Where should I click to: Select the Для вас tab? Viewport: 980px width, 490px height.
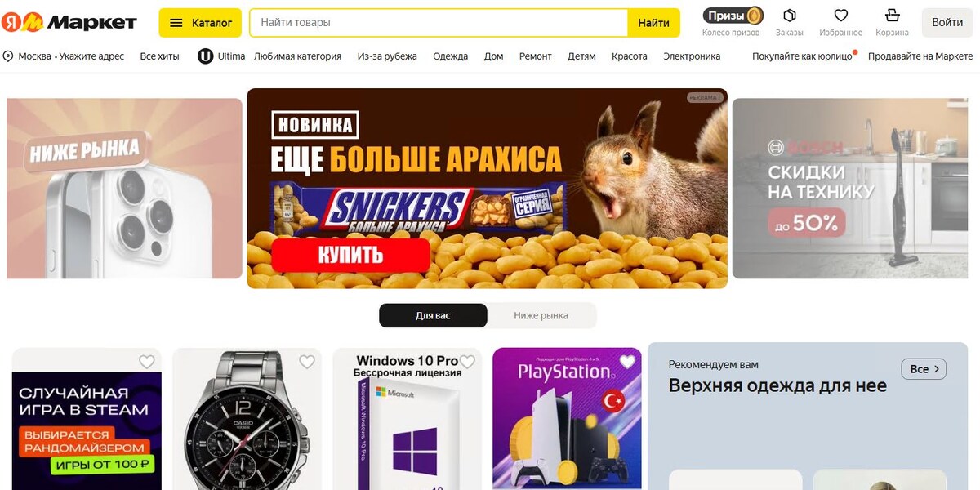433,315
